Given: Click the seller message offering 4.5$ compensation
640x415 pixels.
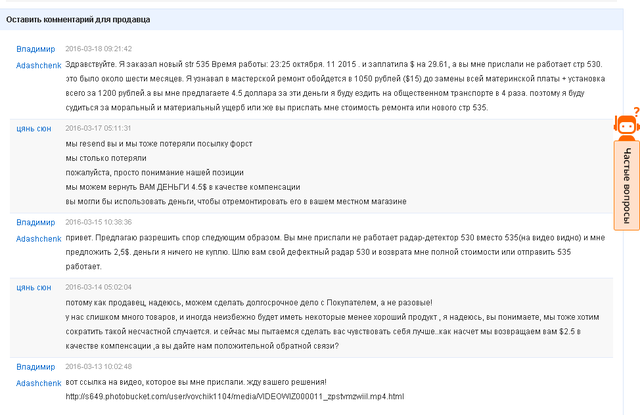Looking at the screenshot, I should 183,187.
